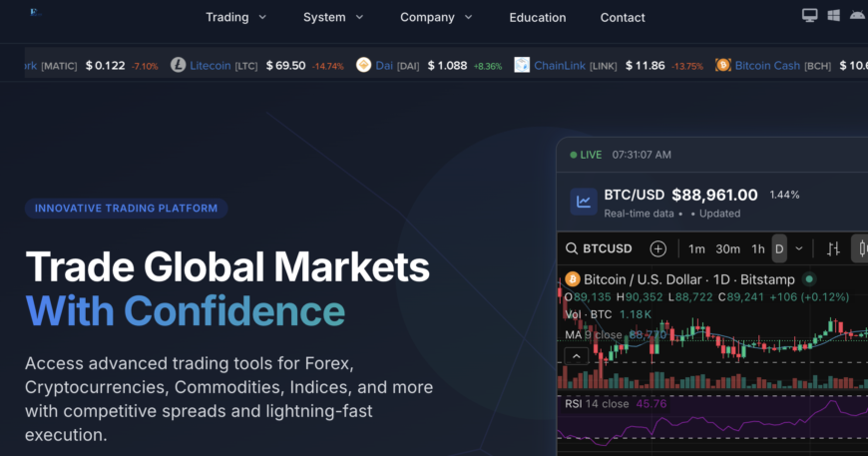Click the Dai ticker link
This screenshot has height=456, width=868.
coord(384,65)
